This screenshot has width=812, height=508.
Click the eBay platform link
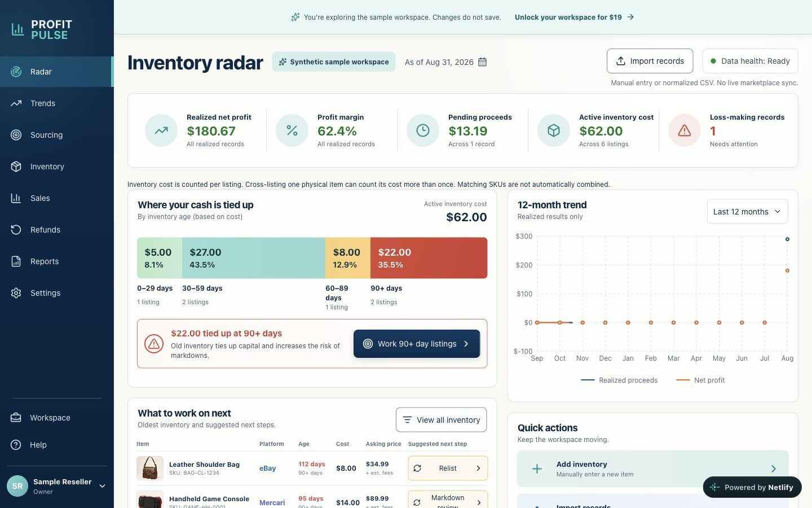(268, 468)
